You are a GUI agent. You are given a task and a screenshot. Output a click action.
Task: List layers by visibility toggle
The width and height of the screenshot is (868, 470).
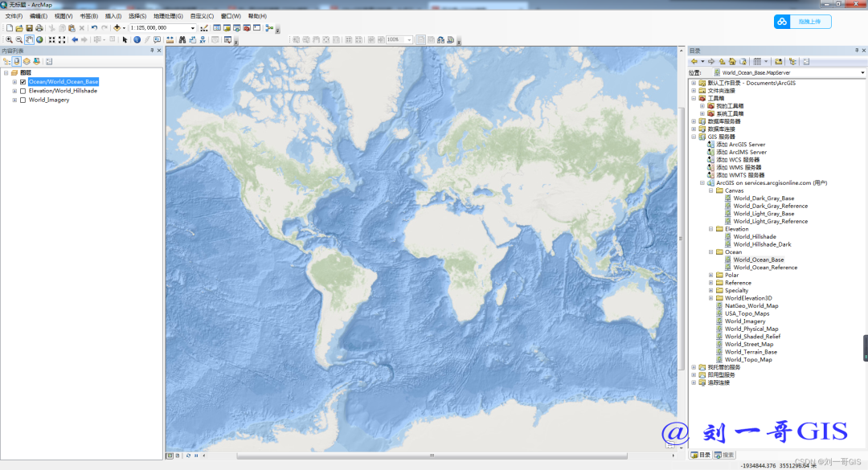(x=27, y=61)
